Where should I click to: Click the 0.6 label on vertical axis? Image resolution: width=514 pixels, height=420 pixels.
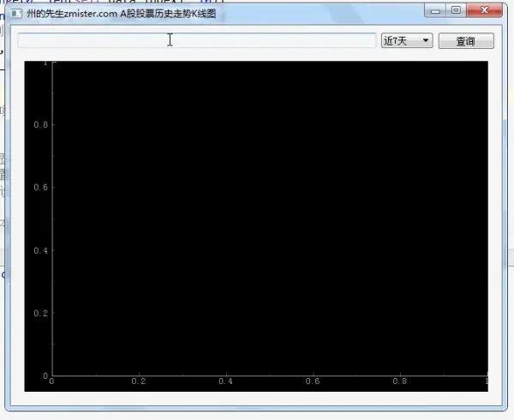click(40, 187)
